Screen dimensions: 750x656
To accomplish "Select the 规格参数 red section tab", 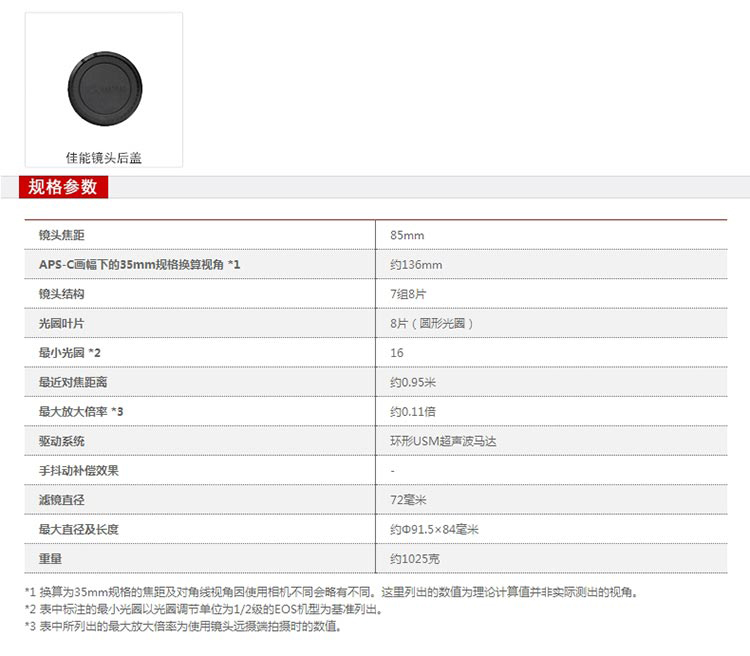I will pos(63,187).
